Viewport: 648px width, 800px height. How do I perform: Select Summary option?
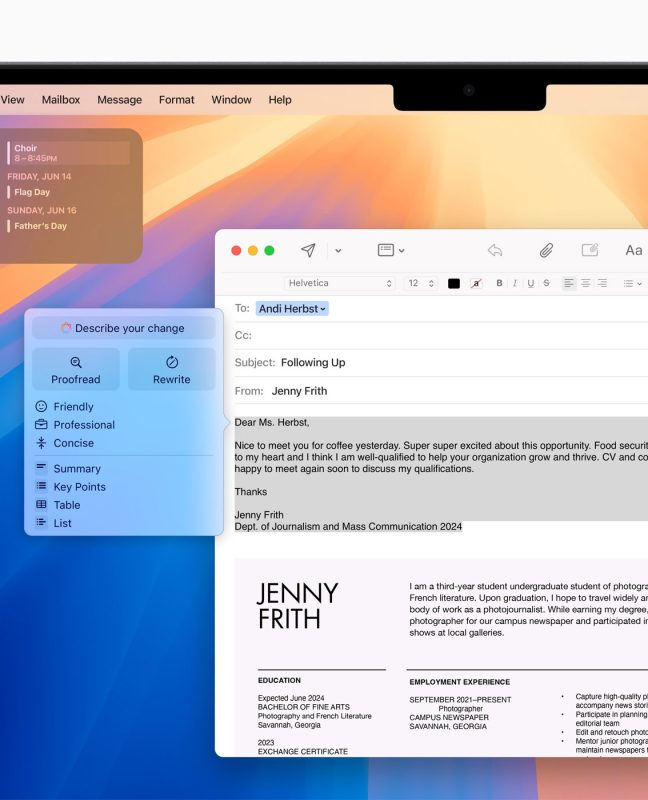click(x=77, y=468)
